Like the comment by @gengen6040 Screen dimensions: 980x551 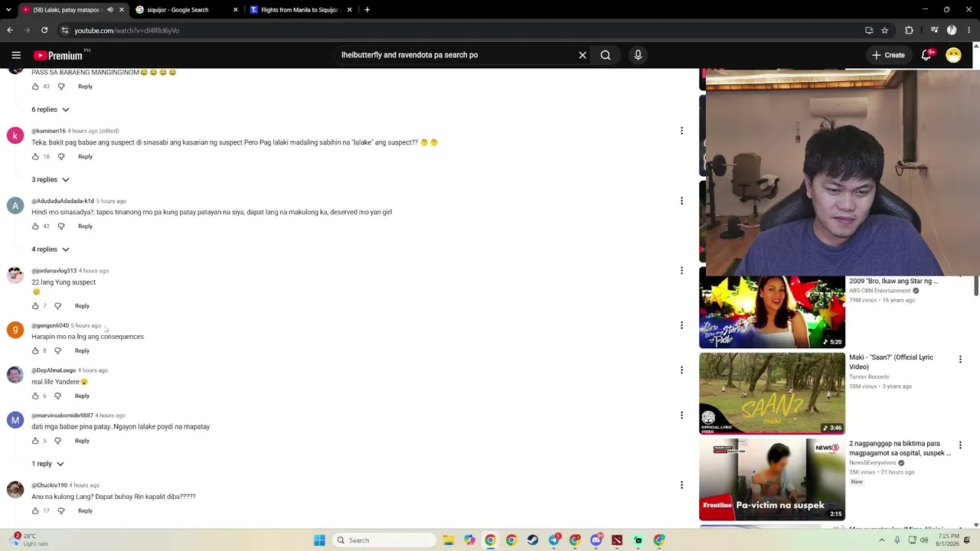click(35, 350)
